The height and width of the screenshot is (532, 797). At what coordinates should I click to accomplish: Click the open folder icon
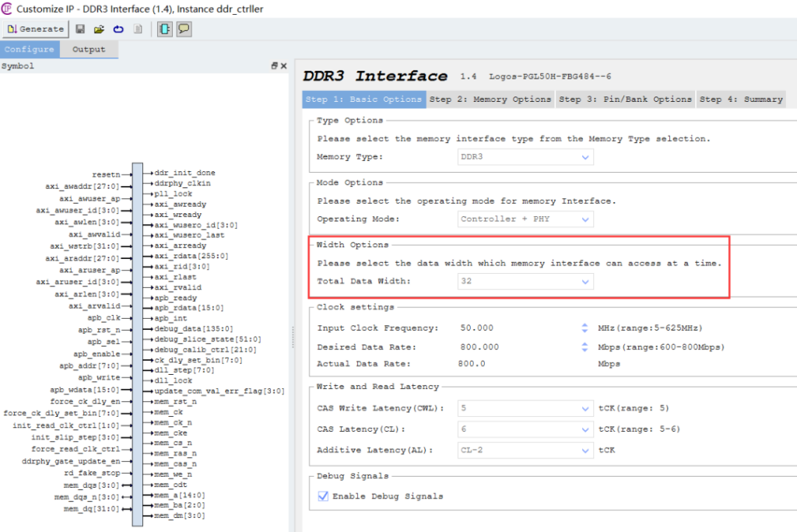pos(99,30)
